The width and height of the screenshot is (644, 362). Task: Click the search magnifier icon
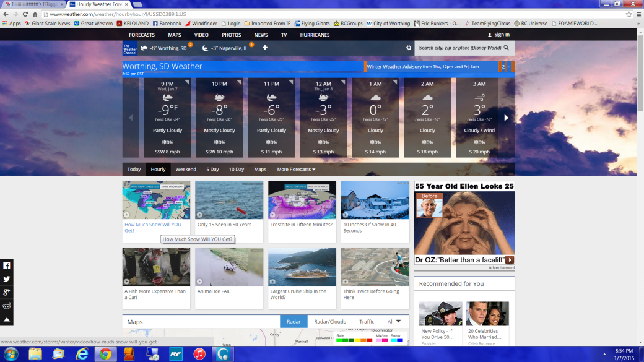(x=507, y=48)
